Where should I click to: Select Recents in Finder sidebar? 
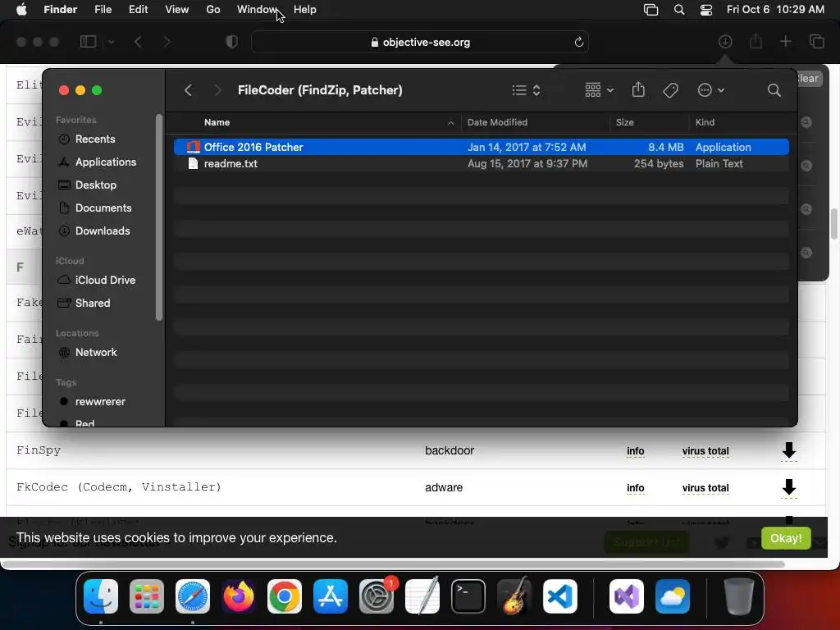[95, 139]
